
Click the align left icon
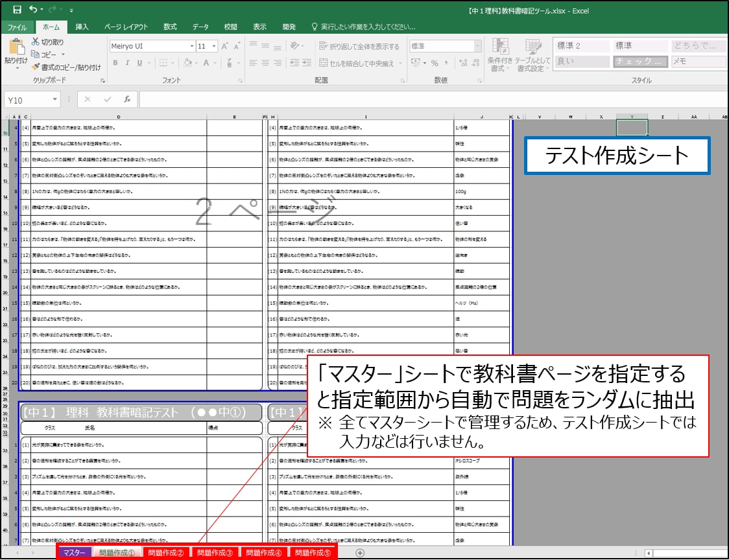(253, 63)
